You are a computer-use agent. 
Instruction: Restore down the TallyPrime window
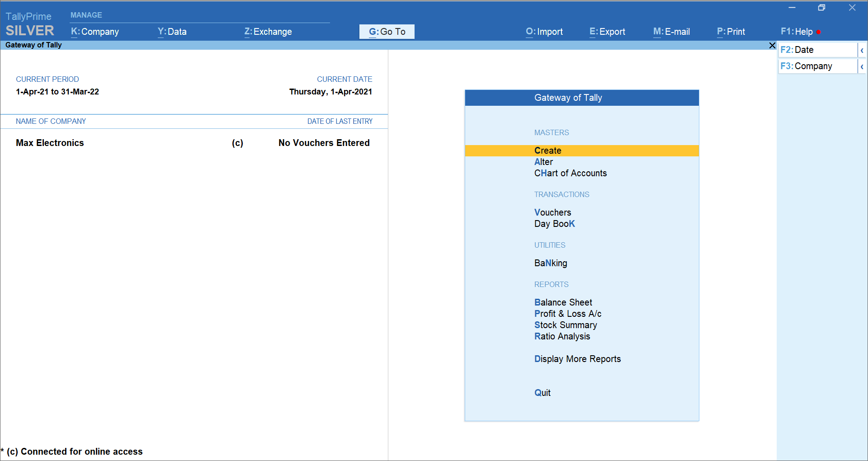point(821,8)
